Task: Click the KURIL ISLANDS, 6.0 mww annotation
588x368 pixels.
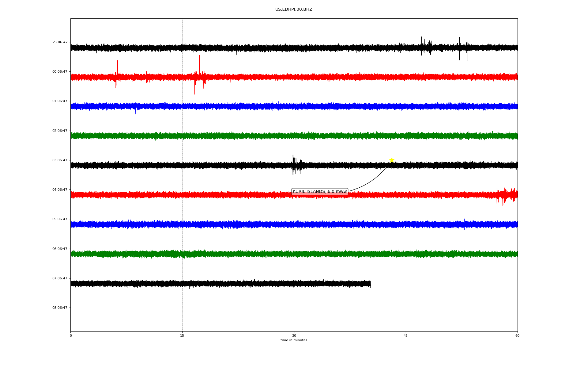Action: coord(320,192)
